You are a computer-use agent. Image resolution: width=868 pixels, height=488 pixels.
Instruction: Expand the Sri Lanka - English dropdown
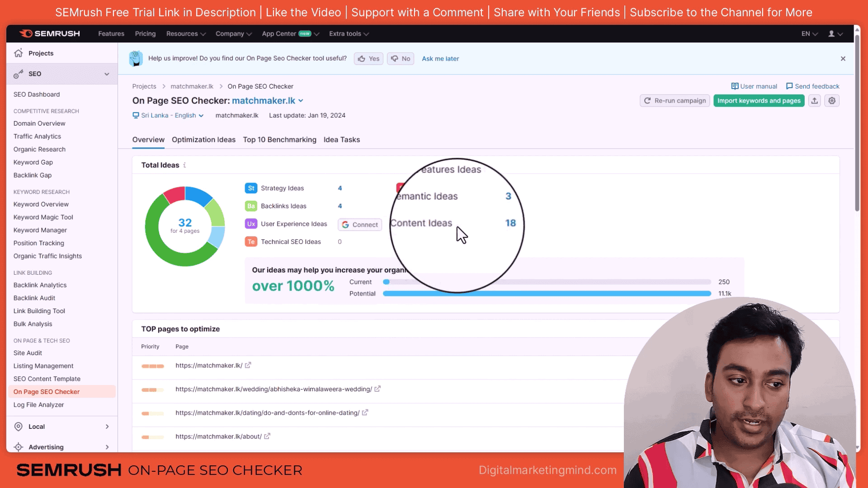[168, 115]
